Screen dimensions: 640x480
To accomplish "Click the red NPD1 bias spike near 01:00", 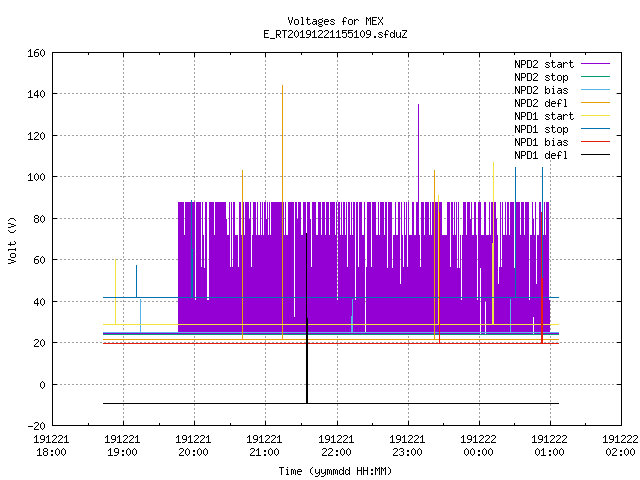I will click(x=542, y=278).
